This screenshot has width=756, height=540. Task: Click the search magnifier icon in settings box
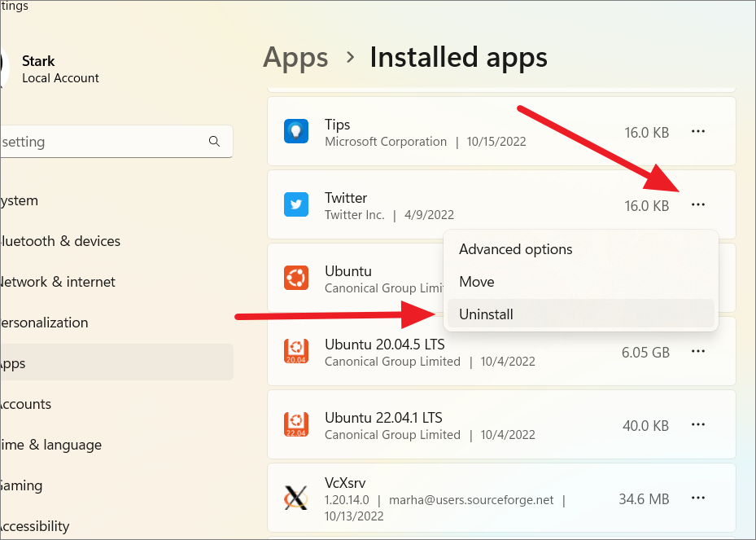[214, 142]
